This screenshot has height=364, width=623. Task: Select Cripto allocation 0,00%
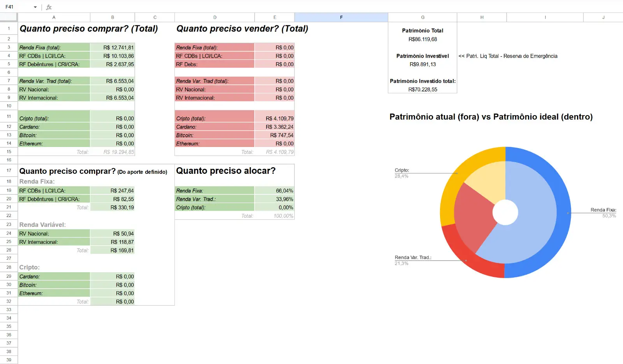[x=275, y=207]
